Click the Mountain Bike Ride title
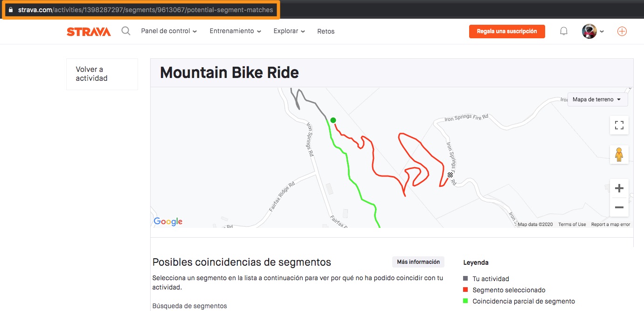This screenshot has height=311, width=644. click(229, 73)
